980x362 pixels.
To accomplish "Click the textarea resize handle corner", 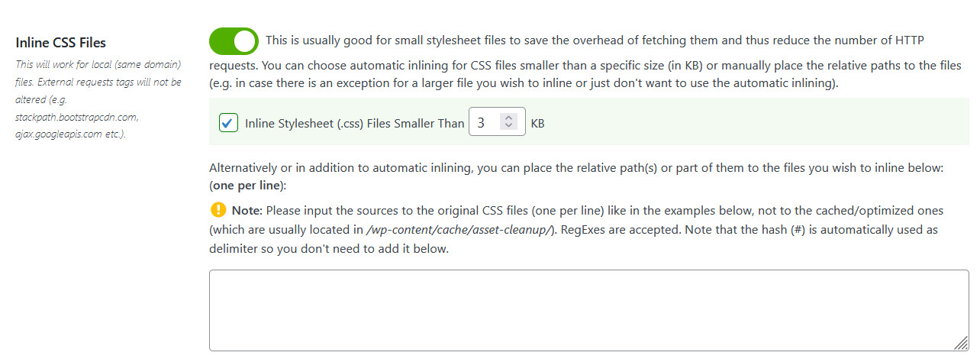I will [962, 344].
